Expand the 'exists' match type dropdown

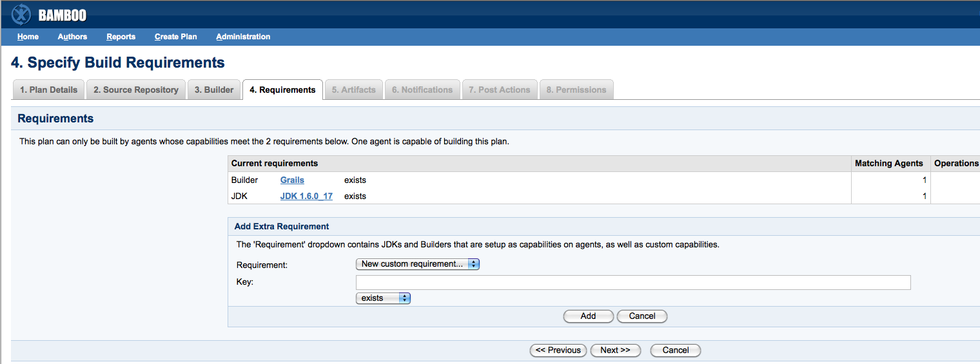coord(383,298)
